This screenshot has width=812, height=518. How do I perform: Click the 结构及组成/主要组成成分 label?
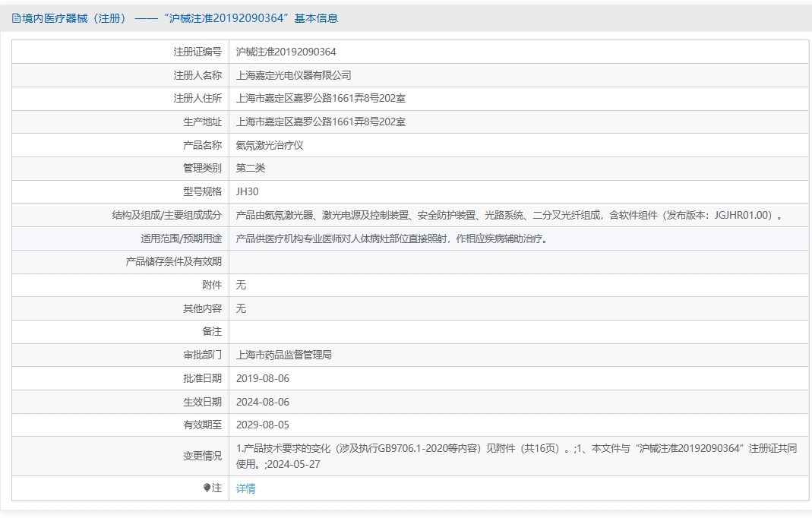tap(167, 215)
